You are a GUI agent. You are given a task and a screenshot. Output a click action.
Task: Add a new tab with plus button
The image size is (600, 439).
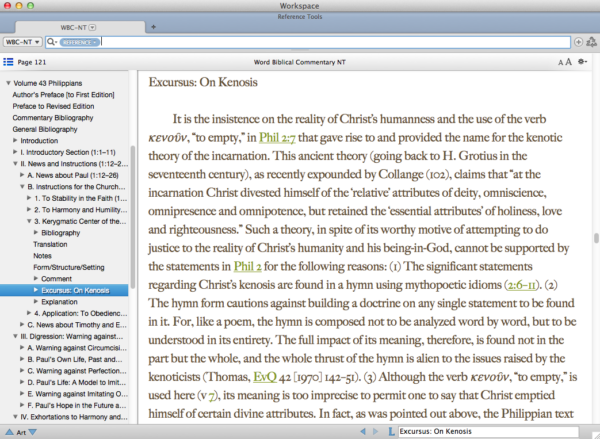click(153, 25)
